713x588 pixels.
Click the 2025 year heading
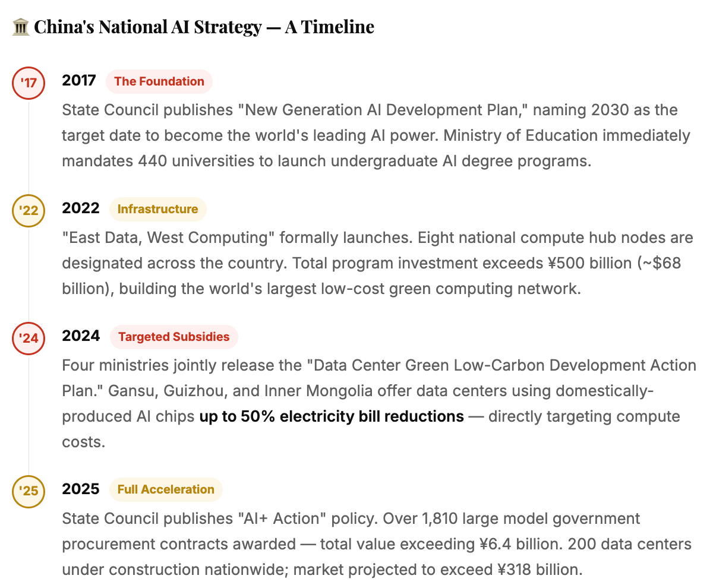tap(81, 489)
